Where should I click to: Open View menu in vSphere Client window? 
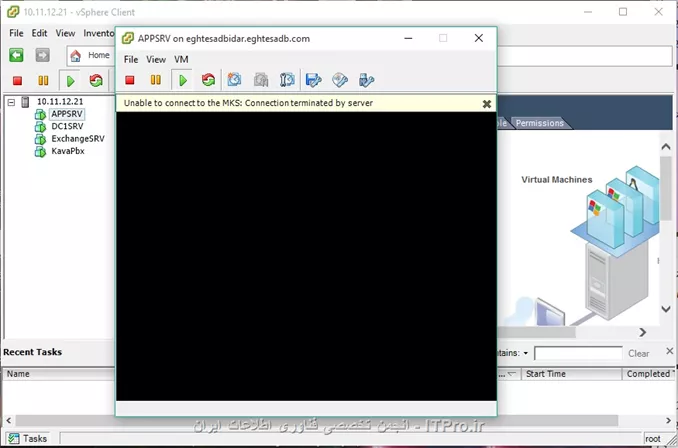65,33
